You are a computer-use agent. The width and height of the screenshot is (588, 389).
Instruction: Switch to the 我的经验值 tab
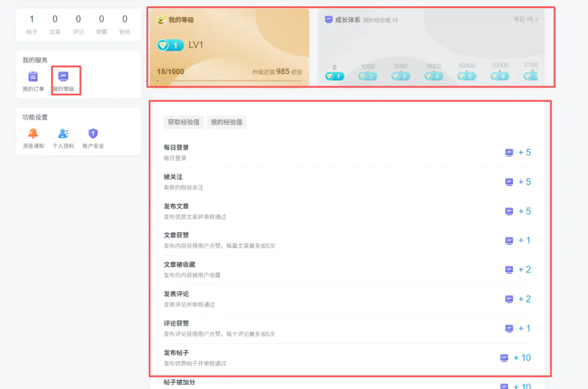227,122
